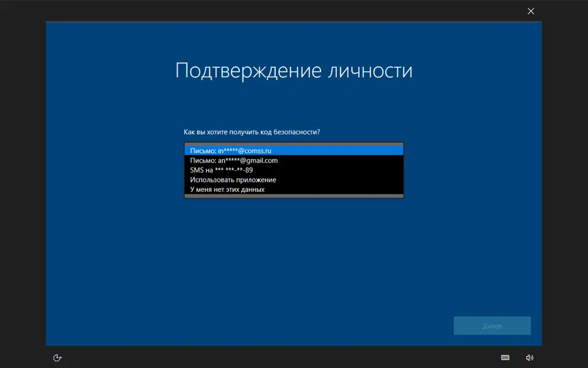Screen dimensions: 588x368
Task: Select option "Письмо: in*****@comss.ru"
Action: click(x=294, y=151)
